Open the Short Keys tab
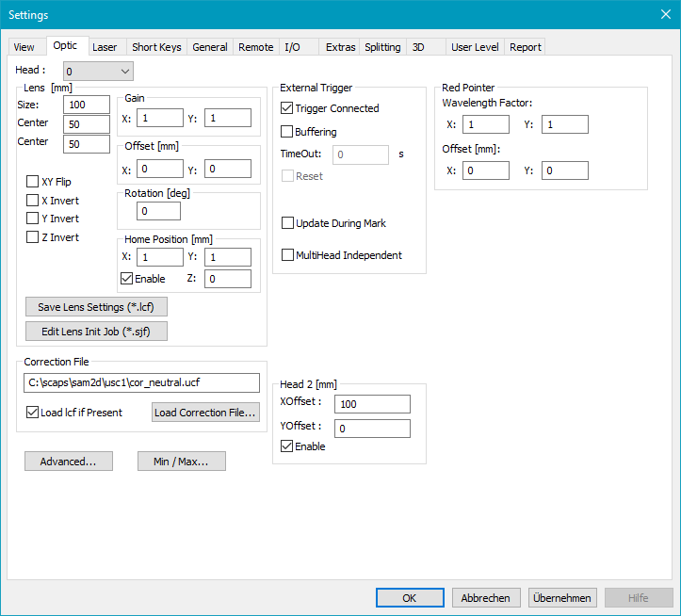Screen dimensions: 681x616 click(x=156, y=47)
